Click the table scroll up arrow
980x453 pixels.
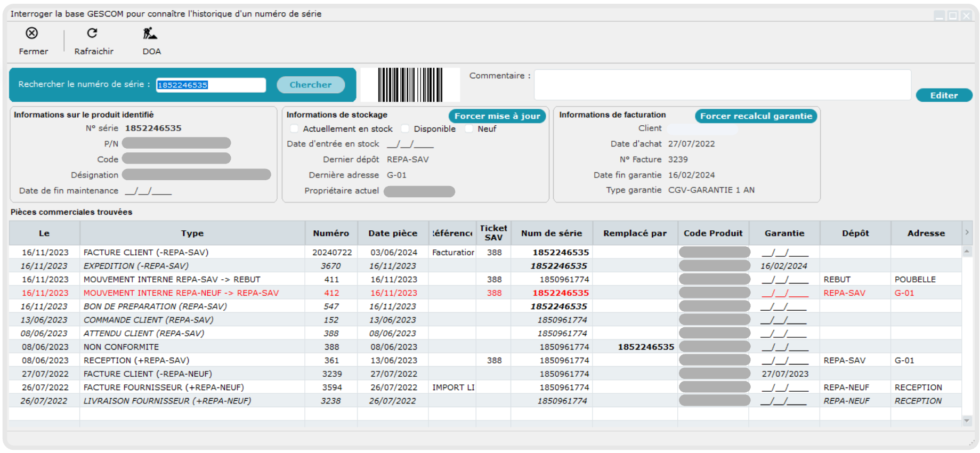[967, 251]
